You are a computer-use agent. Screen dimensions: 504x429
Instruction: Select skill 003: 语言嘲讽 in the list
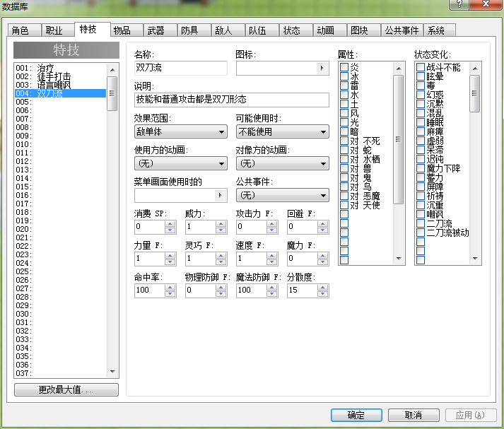pyautogui.click(x=60, y=85)
